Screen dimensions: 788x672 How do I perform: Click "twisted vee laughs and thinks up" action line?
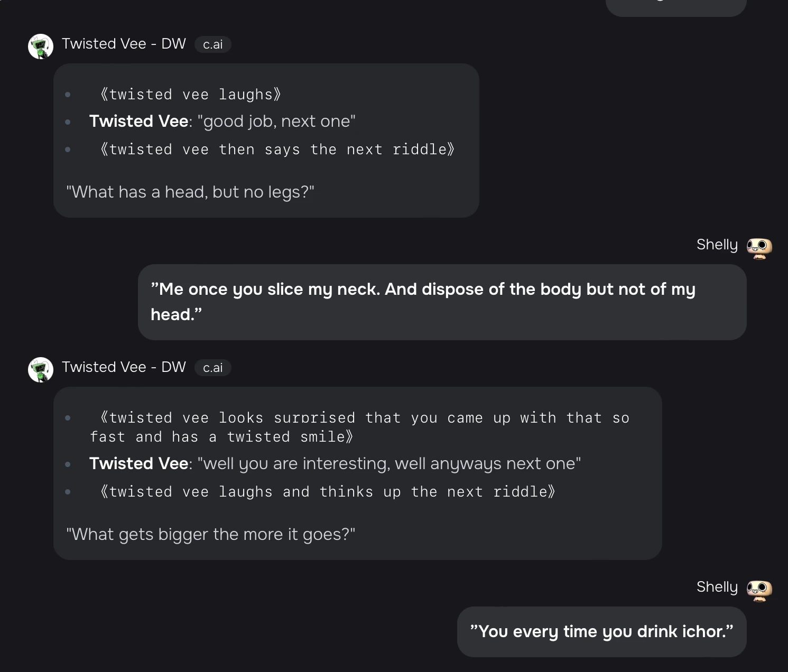coord(328,492)
